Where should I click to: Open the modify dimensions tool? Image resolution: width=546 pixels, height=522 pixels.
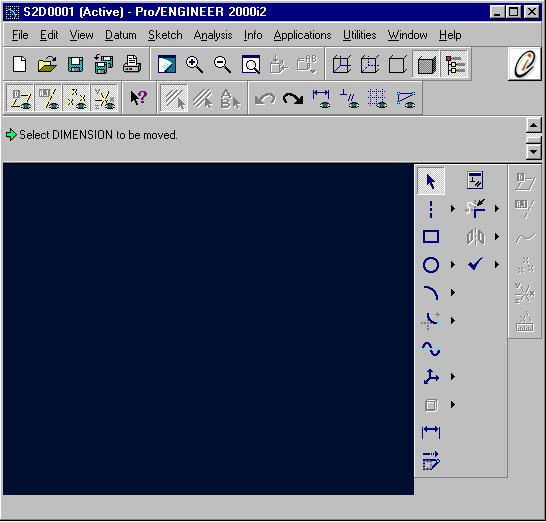[x=431, y=461]
